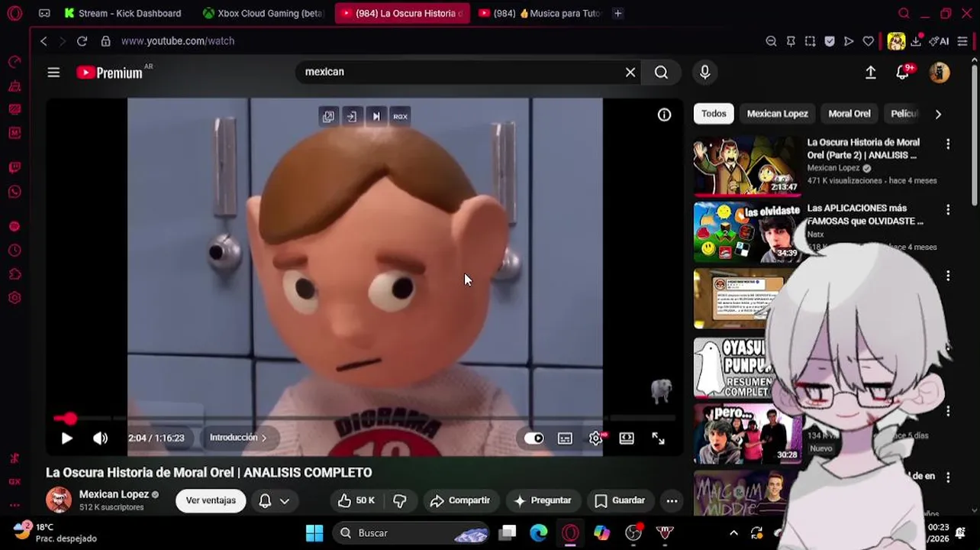Toggle subtitles in the player
Screen dimensions: 980x550
(565, 438)
